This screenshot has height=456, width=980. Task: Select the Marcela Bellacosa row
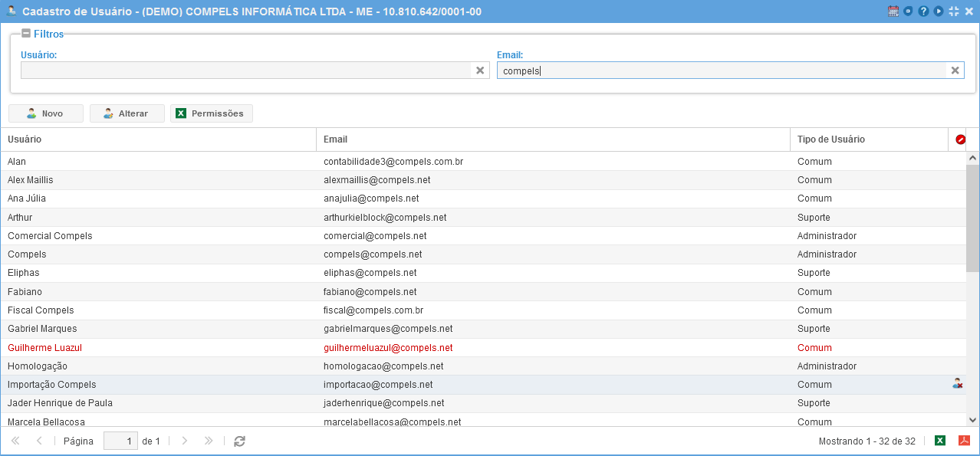coord(483,420)
